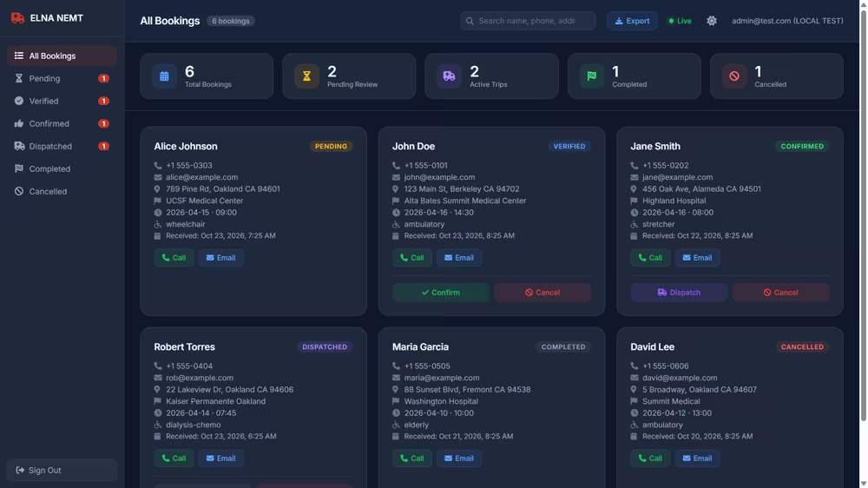Screen dimensions: 868x488
Task: Click the text Kaiser Permanente Oakland
Action: pos(216,401)
